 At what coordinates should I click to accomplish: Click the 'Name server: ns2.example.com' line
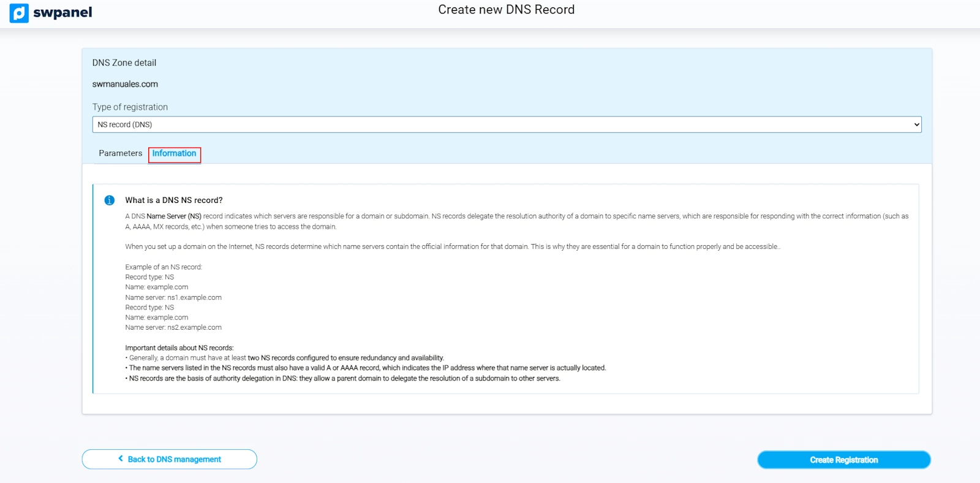173,327
